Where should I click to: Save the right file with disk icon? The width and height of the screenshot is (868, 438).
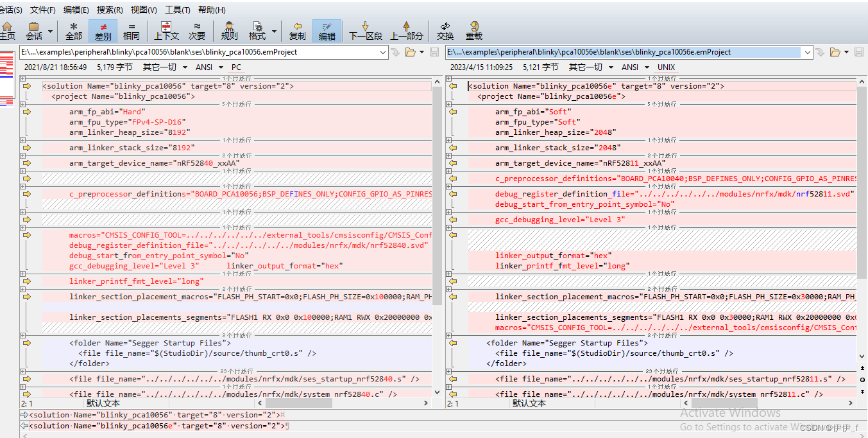(859, 52)
